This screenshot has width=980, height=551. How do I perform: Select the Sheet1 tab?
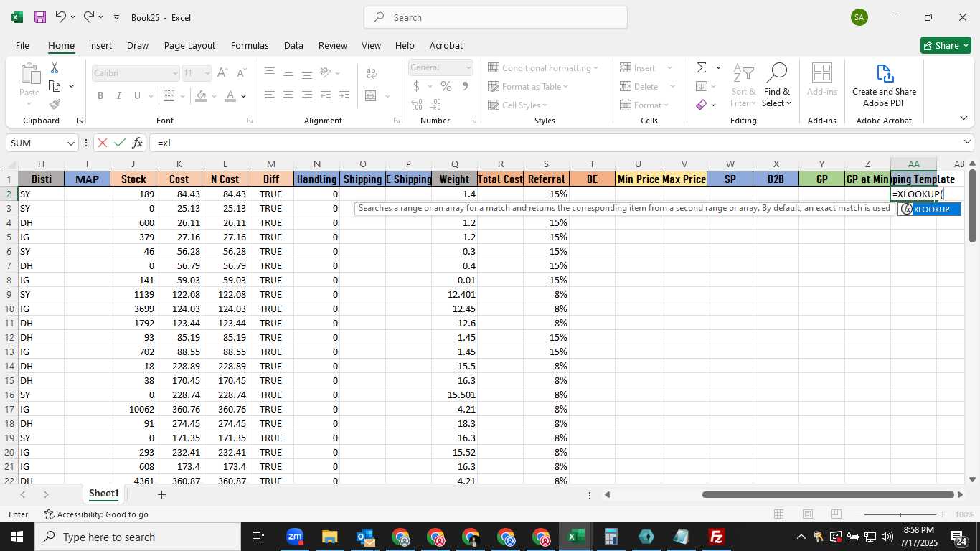(103, 494)
